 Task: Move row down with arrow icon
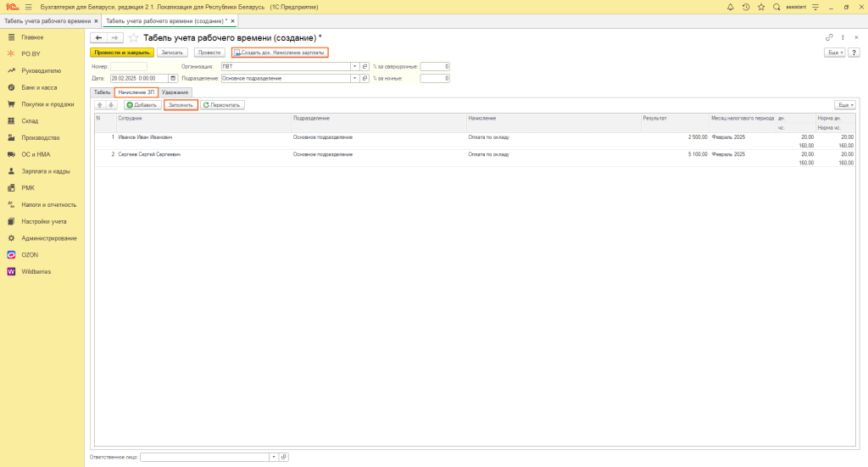click(111, 105)
